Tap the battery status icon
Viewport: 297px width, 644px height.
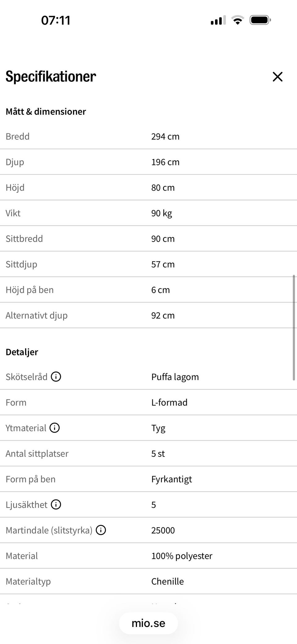click(260, 20)
